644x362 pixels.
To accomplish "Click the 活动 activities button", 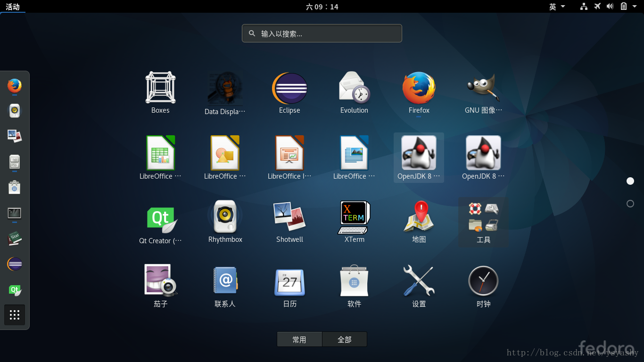I will 13,7.
